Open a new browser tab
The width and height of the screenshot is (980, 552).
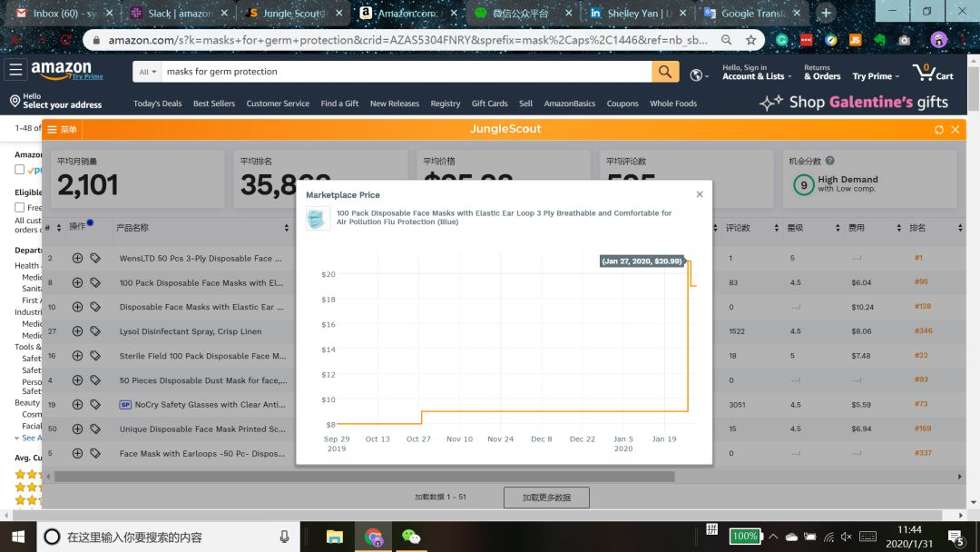[826, 13]
